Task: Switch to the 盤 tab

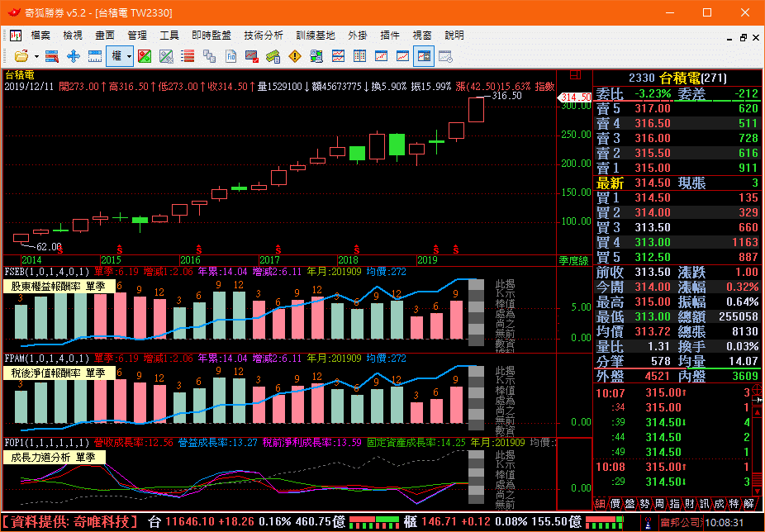Action: point(630,504)
